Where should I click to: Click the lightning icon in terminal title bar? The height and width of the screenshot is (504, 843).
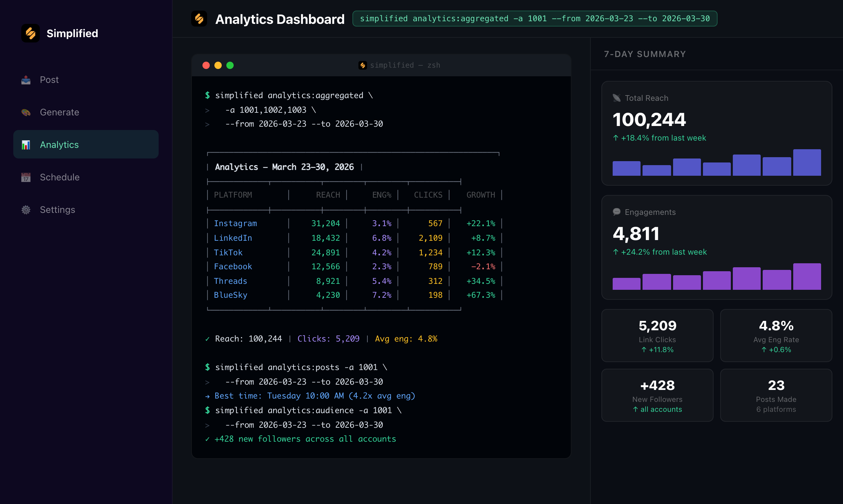pyautogui.click(x=362, y=65)
